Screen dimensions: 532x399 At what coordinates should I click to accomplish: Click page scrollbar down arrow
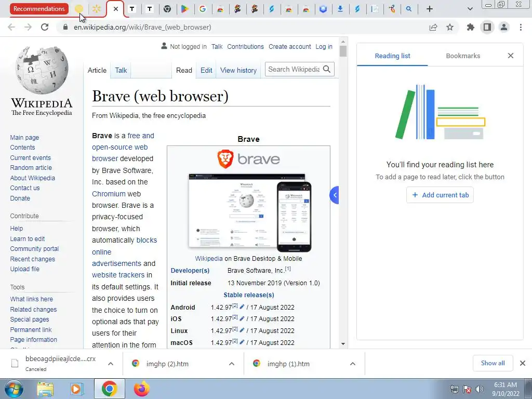pyautogui.click(x=343, y=344)
